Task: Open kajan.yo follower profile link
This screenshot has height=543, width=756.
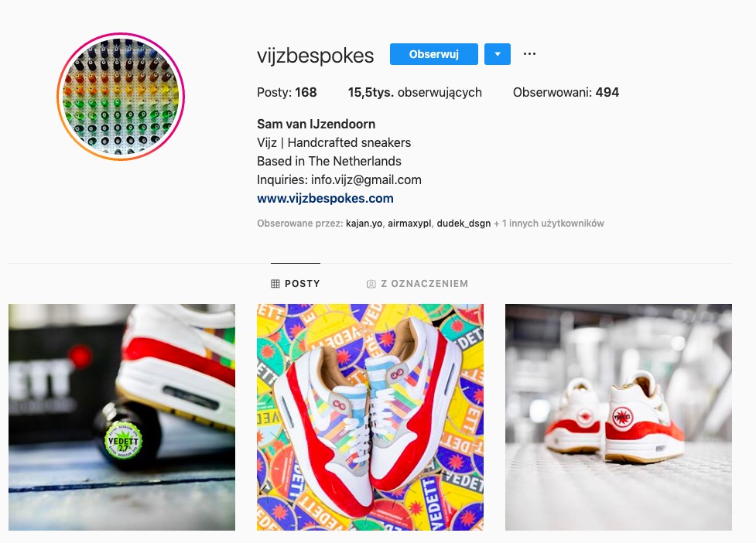Action: point(364,224)
